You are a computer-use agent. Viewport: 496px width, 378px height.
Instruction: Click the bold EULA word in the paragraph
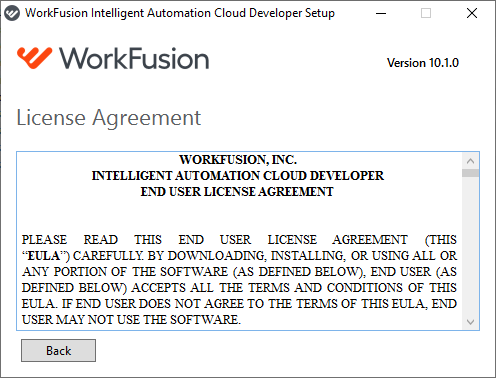(43, 256)
